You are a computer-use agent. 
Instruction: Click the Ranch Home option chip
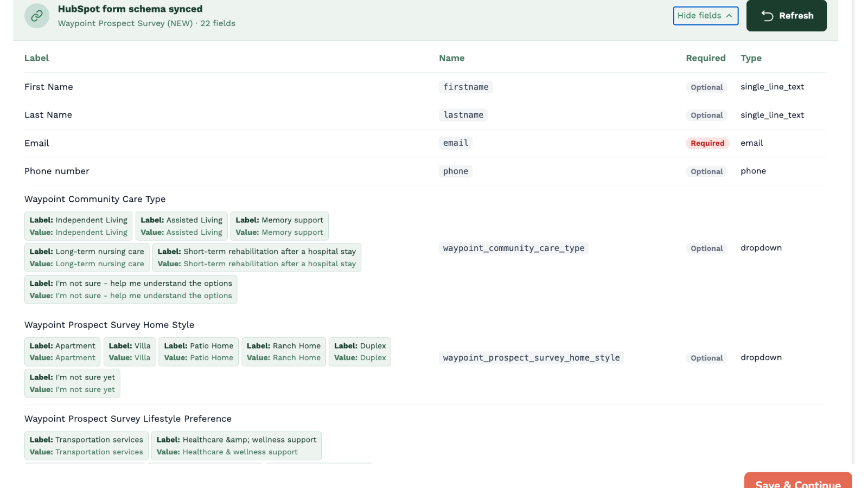[284, 352]
